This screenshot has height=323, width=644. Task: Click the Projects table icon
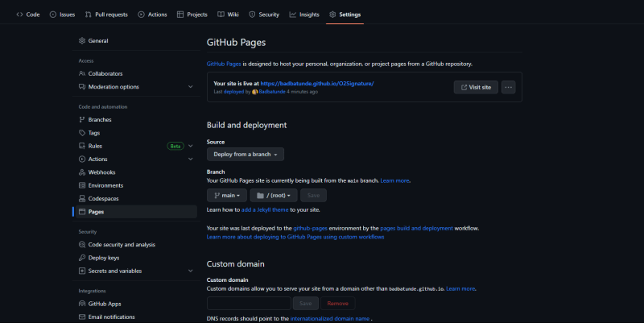pyautogui.click(x=180, y=14)
